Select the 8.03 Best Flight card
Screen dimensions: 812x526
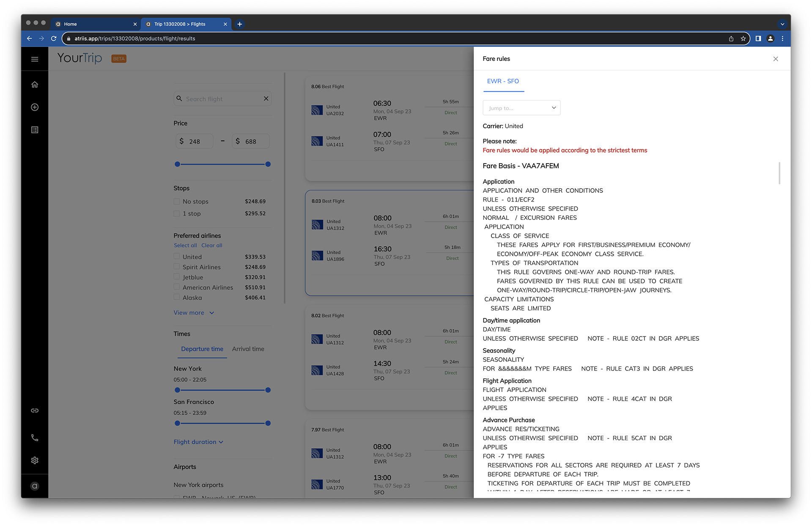click(389, 243)
